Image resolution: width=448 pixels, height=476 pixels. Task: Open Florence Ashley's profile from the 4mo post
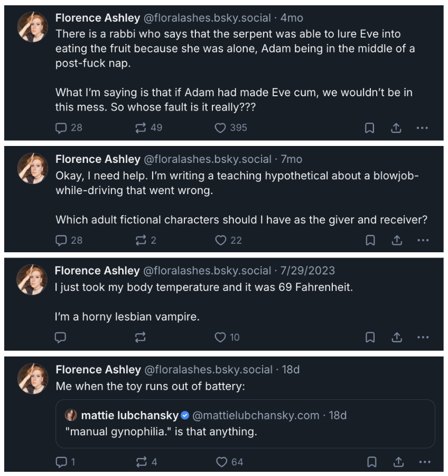coord(98,18)
